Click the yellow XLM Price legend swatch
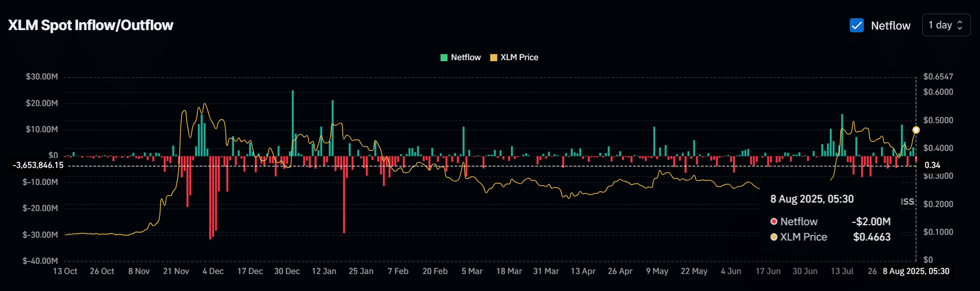Viewport: 980px width, 291px height. click(x=493, y=57)
